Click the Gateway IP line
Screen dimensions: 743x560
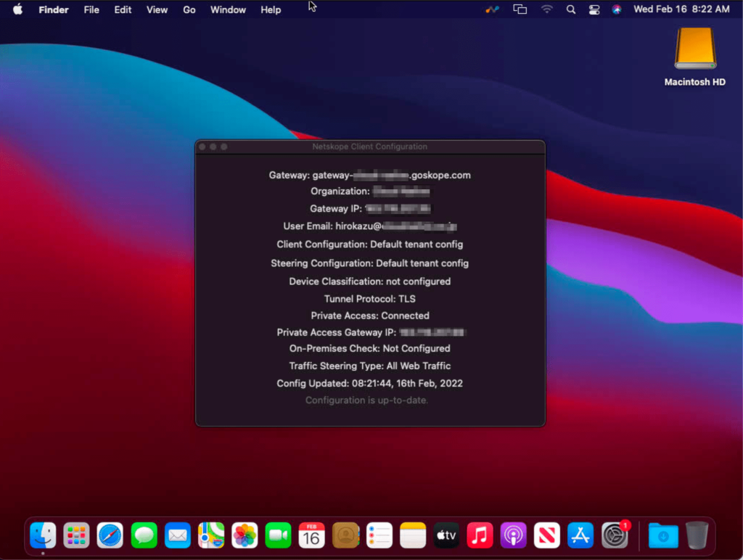tap(370, 208)
